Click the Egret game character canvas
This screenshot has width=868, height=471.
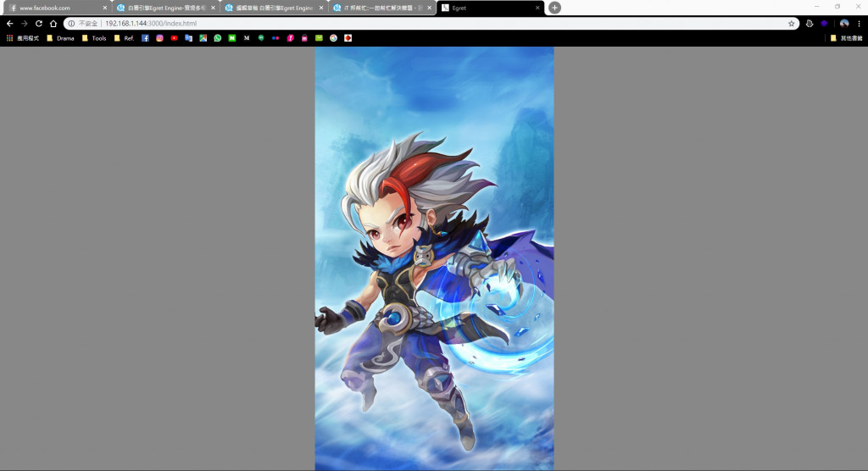[x=435, y=258]
